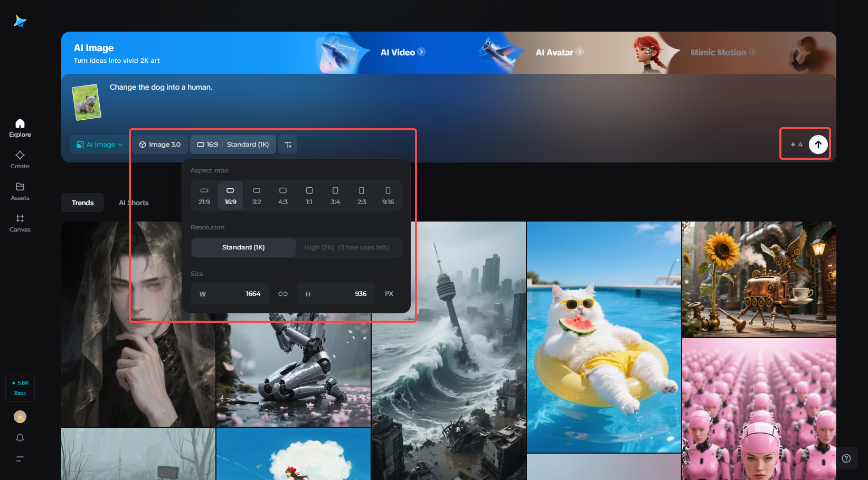This screenshot has width=868, height=480.
Task: Choose Standard (1K) resolution
Action: pos(243,247)
